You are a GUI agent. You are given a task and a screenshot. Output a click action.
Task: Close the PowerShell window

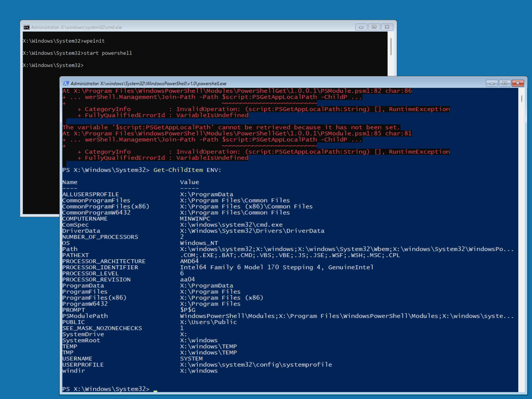(x=518, y=83)
